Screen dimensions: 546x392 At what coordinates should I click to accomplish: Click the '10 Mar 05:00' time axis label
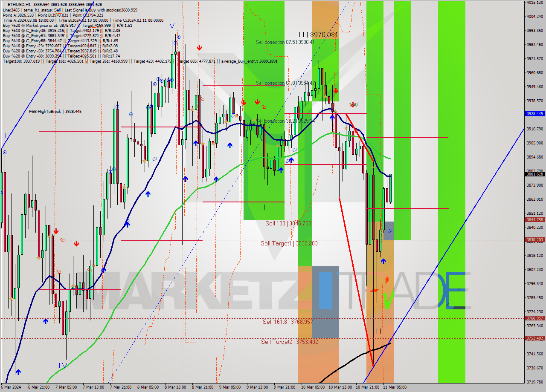coord(313,387)
